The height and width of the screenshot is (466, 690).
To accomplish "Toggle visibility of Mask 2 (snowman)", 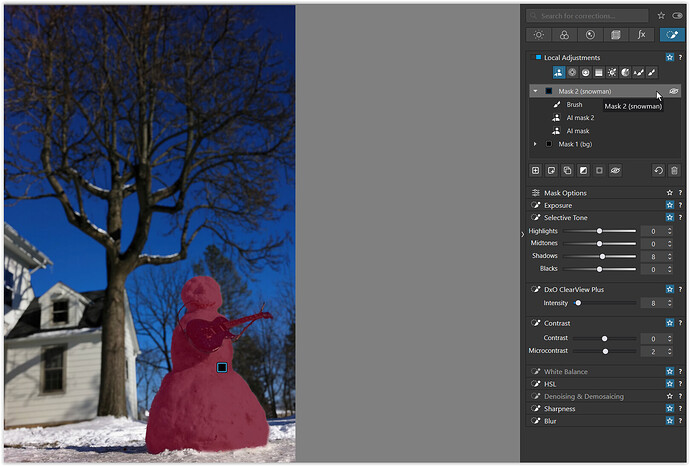I will click(673, 91).
